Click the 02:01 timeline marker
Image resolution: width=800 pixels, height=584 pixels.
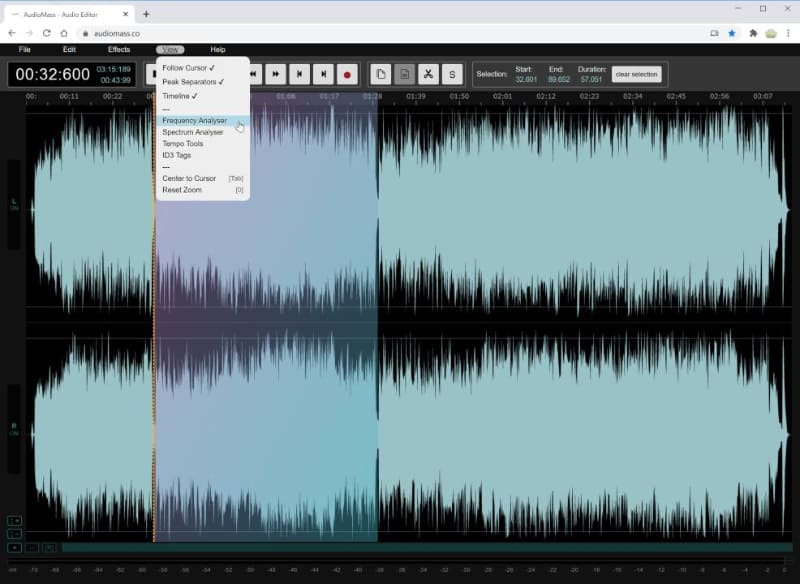[x=503, y=96]
